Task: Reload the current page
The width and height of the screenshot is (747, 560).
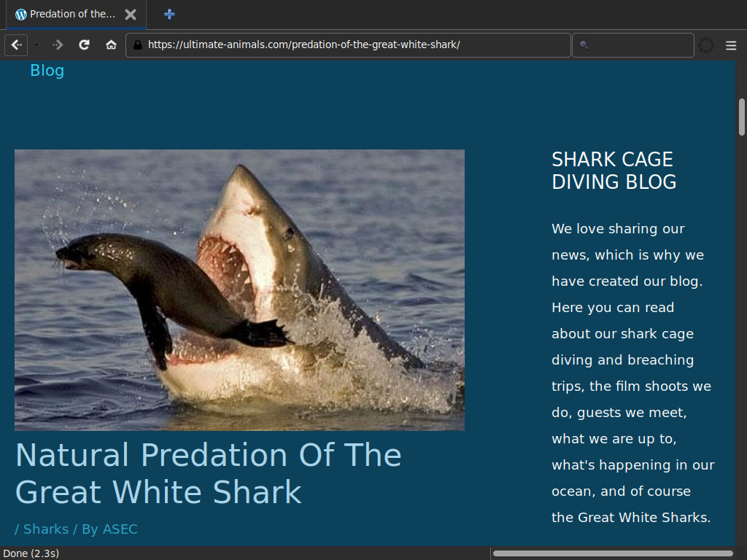Action: tap(85, 45)
